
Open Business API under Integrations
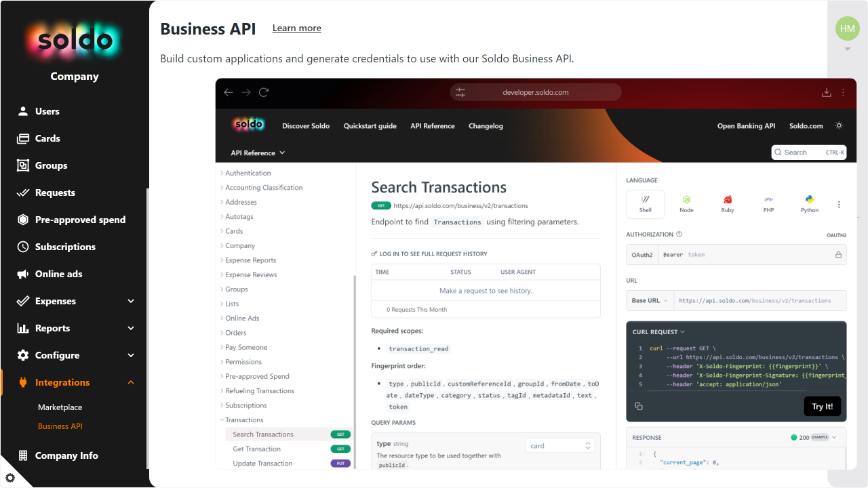pyautogui.click(x=60, y=426)
